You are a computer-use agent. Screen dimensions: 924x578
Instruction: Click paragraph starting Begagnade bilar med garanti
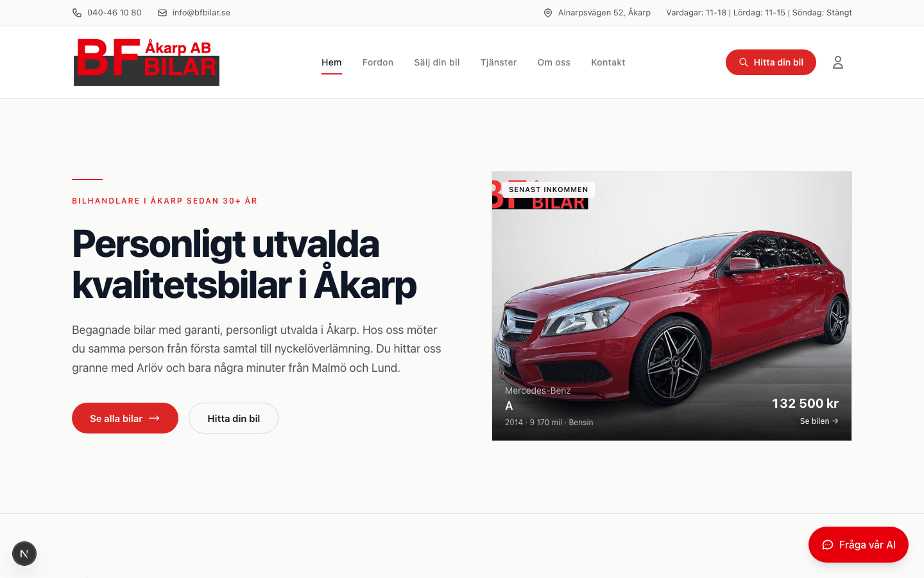pos(257,349)
